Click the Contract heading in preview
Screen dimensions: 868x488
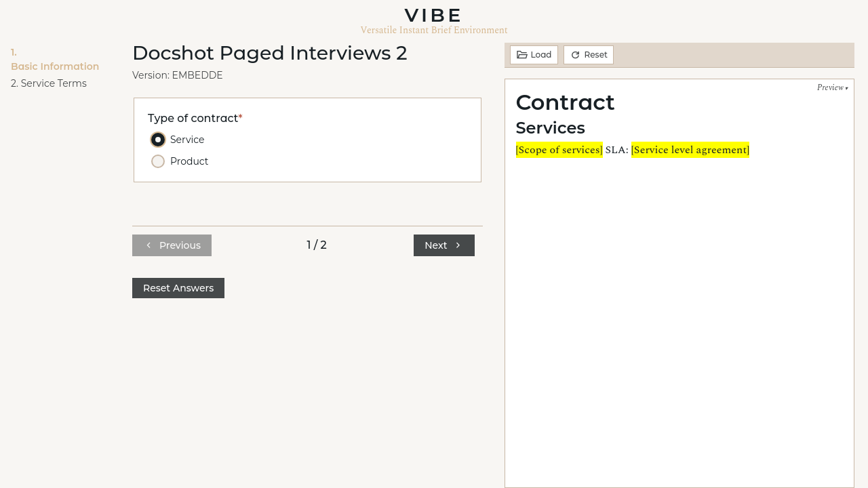[x=565, y=102]
